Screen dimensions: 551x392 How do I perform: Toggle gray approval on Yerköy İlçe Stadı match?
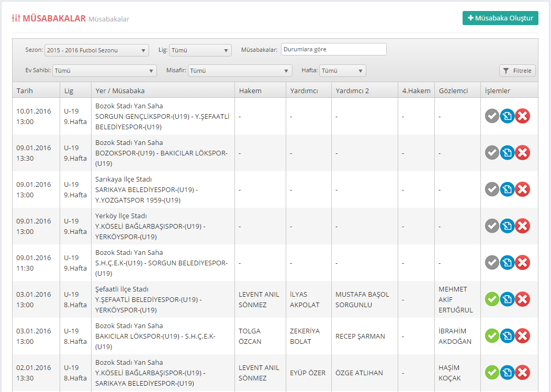pyautogui.click(x=492, y=226)
